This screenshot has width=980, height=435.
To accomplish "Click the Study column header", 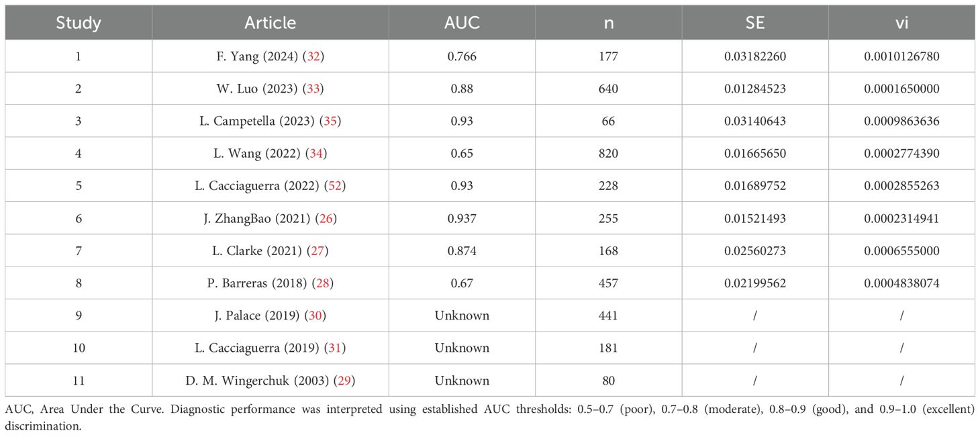I will tap(79, 23).
